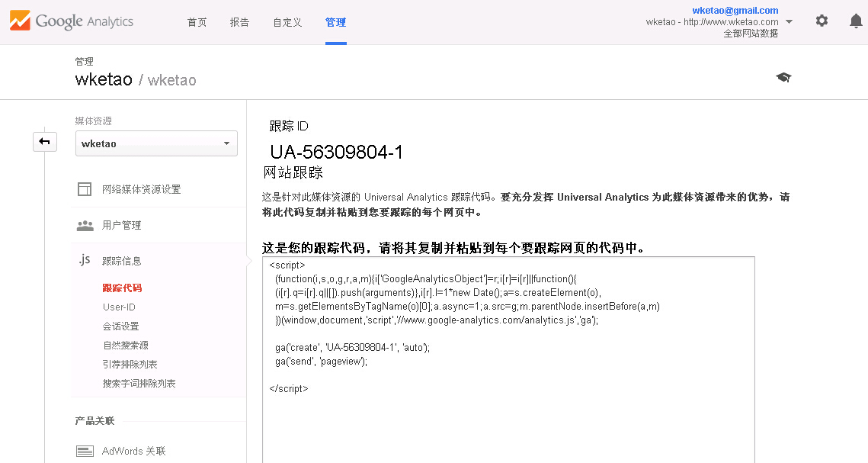
Task: Open the notifications bell icon
Action: [856, 21]
